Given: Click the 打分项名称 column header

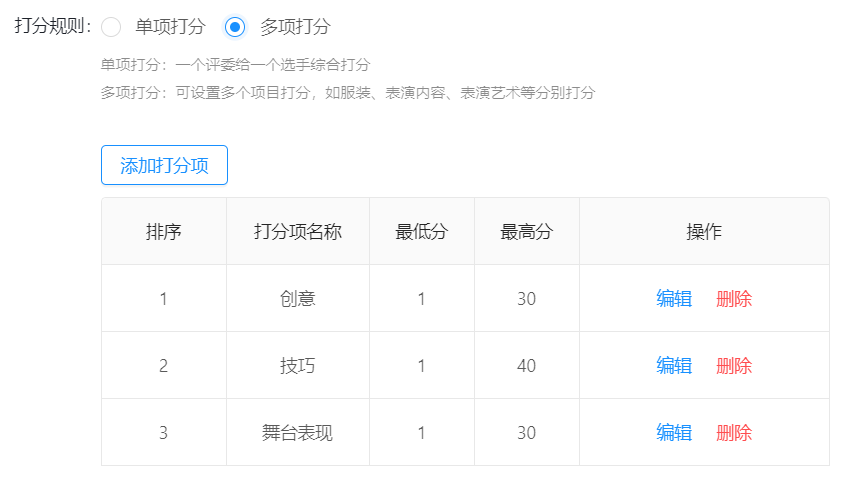Looking at the screenshot, I should pyautogui.click(x=298, y=231).
